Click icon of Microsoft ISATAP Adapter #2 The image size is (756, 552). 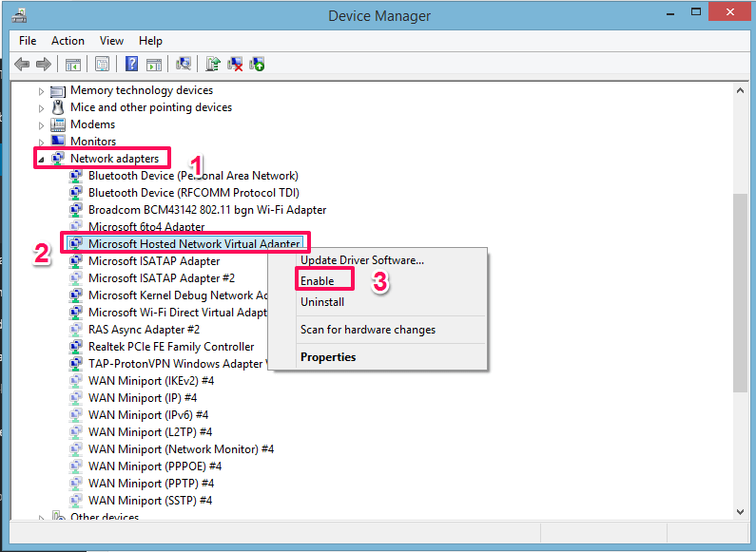coord(76,278)
